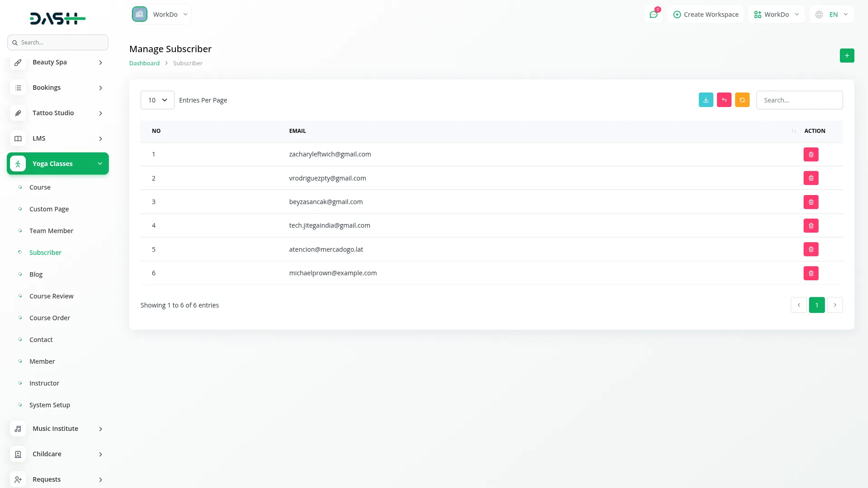
Task: Click the table search input field
Action: [799, 100]
